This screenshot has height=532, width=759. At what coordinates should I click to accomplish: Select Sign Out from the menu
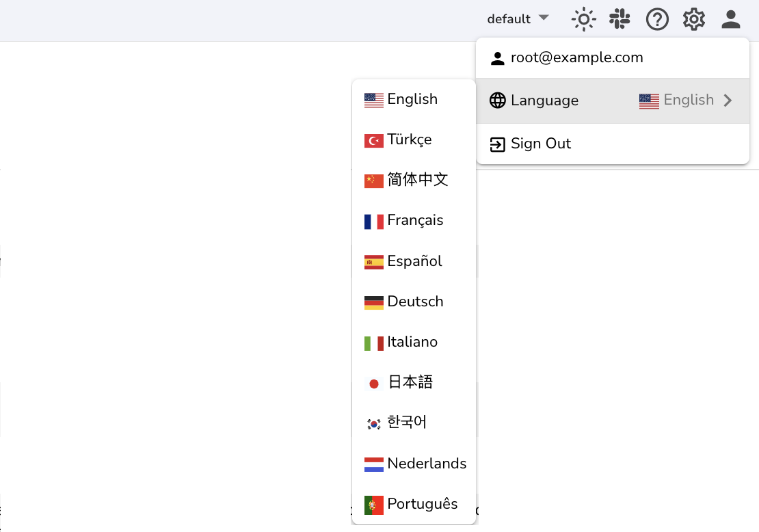tap(540, 144)
